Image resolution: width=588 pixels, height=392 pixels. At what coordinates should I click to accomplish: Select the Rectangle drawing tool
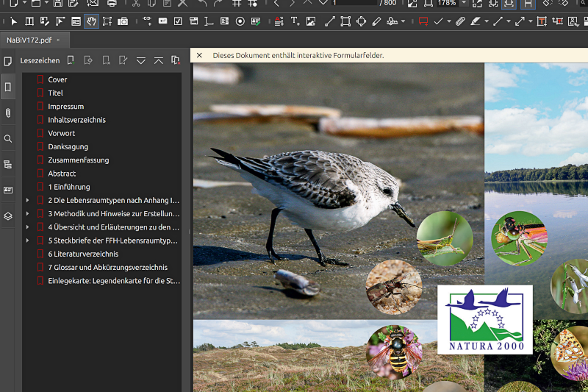click(x=345, y=21)
